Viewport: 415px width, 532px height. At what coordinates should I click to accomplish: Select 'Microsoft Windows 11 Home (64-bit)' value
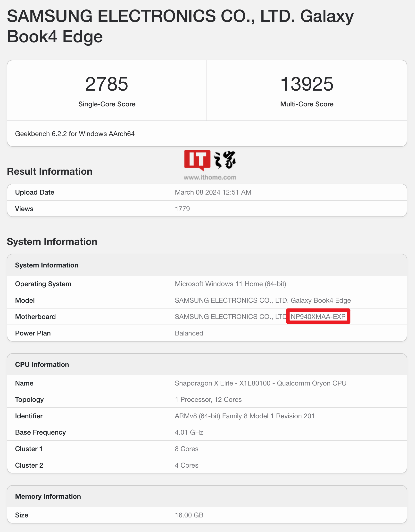point(230,284)
